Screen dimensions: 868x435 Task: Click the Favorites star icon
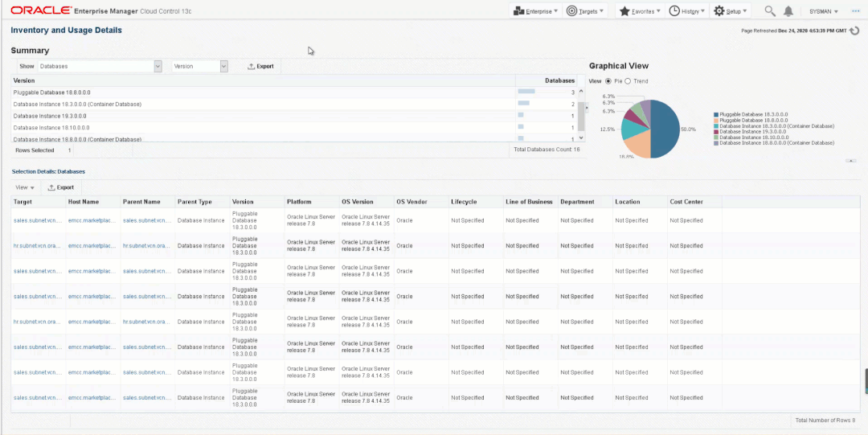[624, 11]
